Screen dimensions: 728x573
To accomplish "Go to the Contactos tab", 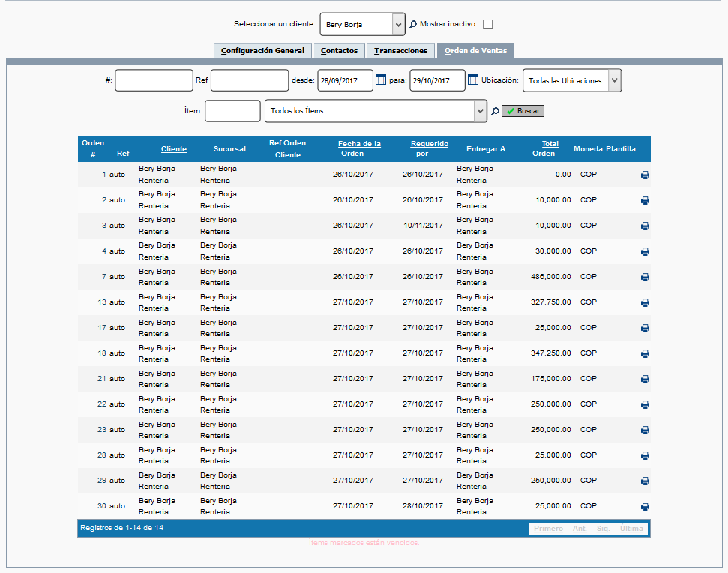I will [339, 51].
